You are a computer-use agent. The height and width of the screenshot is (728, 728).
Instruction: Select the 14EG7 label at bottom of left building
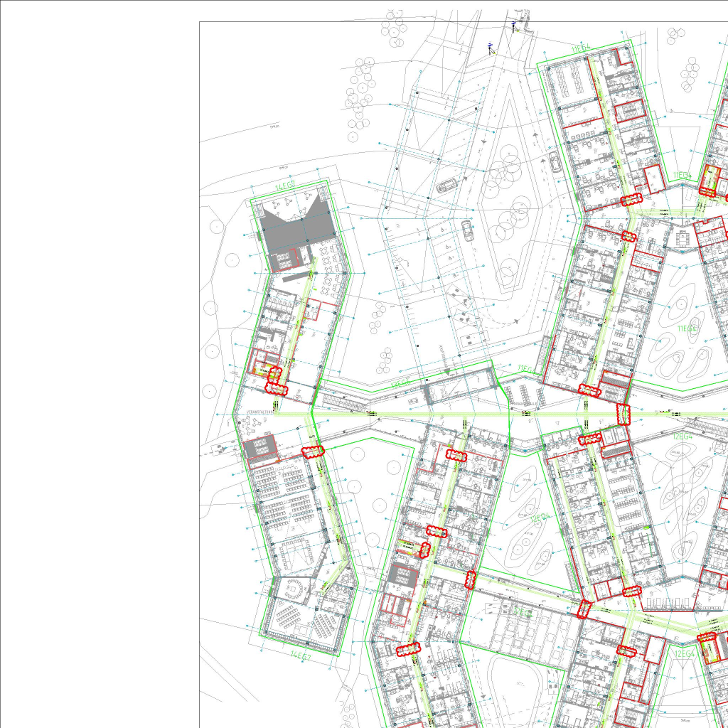[300, 654]
